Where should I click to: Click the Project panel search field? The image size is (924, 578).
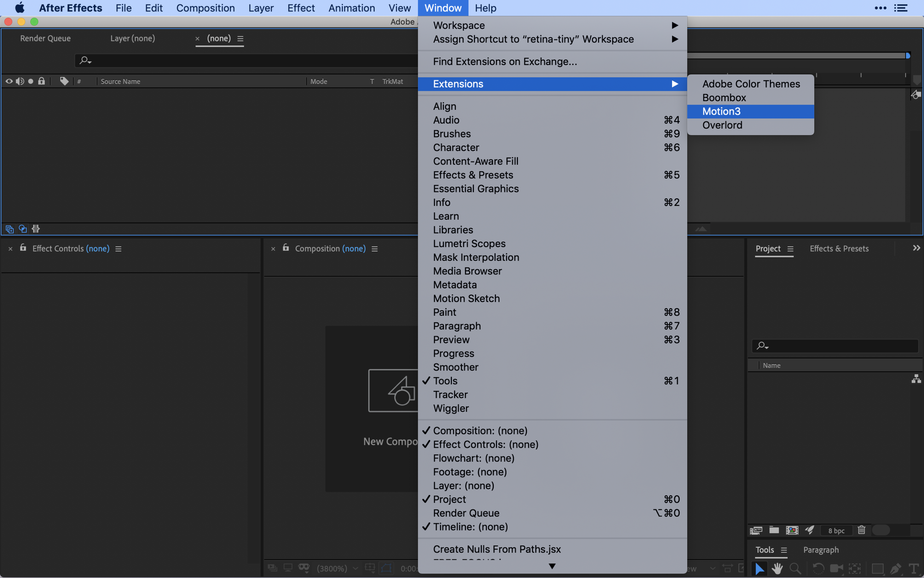coord(835,346)
